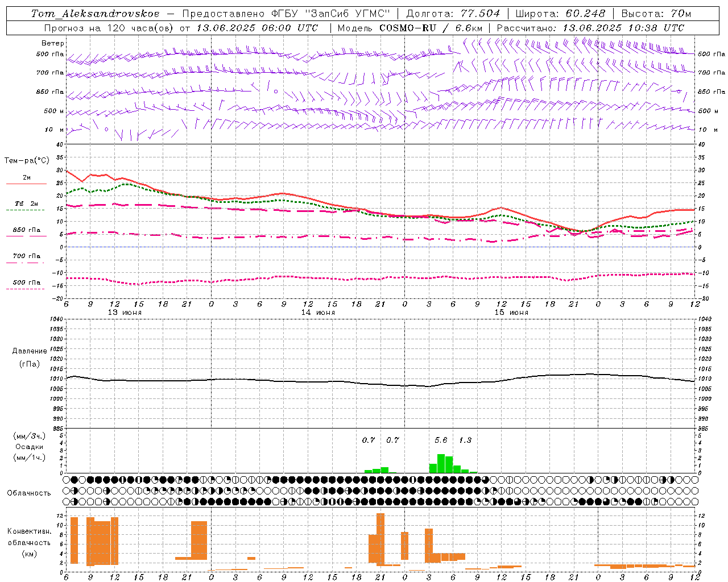728x582 pixels.
Task: Click the "Td 2м" dew point legend entry
Action: pos(27,203)
